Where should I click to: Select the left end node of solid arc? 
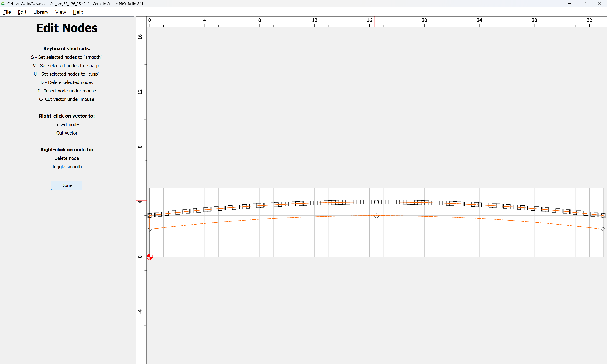point(150,216)
